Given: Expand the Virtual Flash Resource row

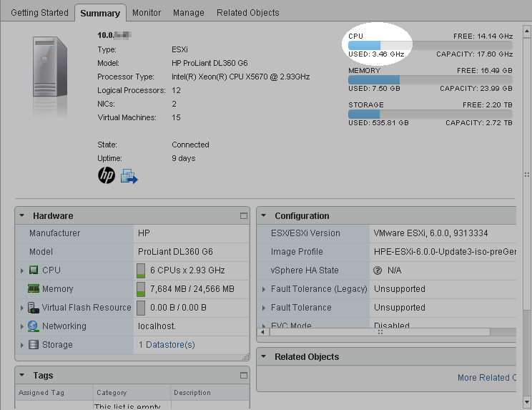Looking at the screenshot, I should point(22,308).
